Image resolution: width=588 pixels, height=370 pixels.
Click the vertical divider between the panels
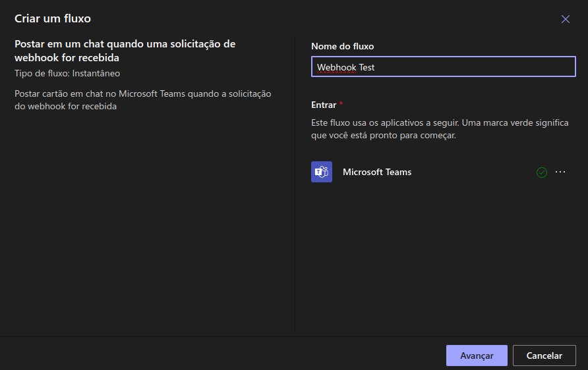pyautogui.click(x=295, y=184)
